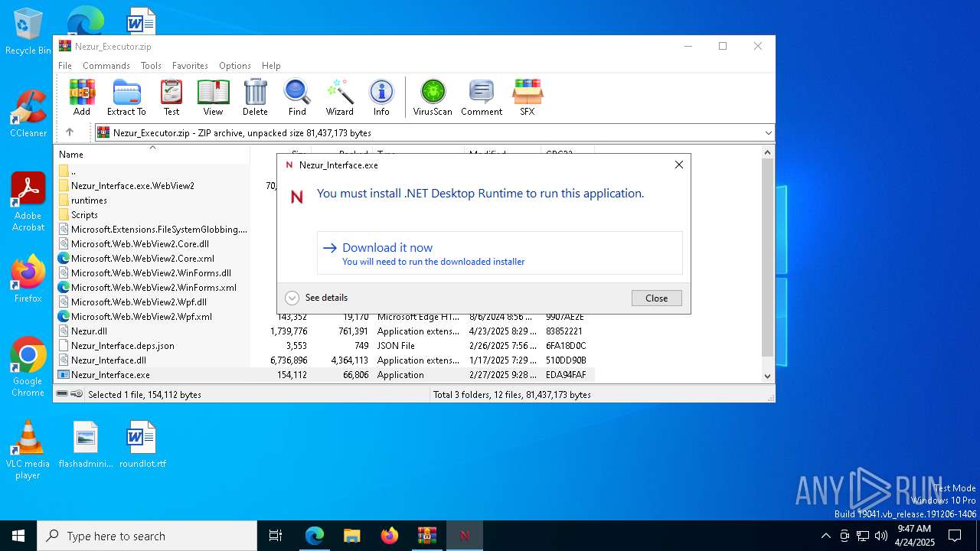Click the Info toolbar icon
Viewport: 980px width, 551px height.
(381, 97)
